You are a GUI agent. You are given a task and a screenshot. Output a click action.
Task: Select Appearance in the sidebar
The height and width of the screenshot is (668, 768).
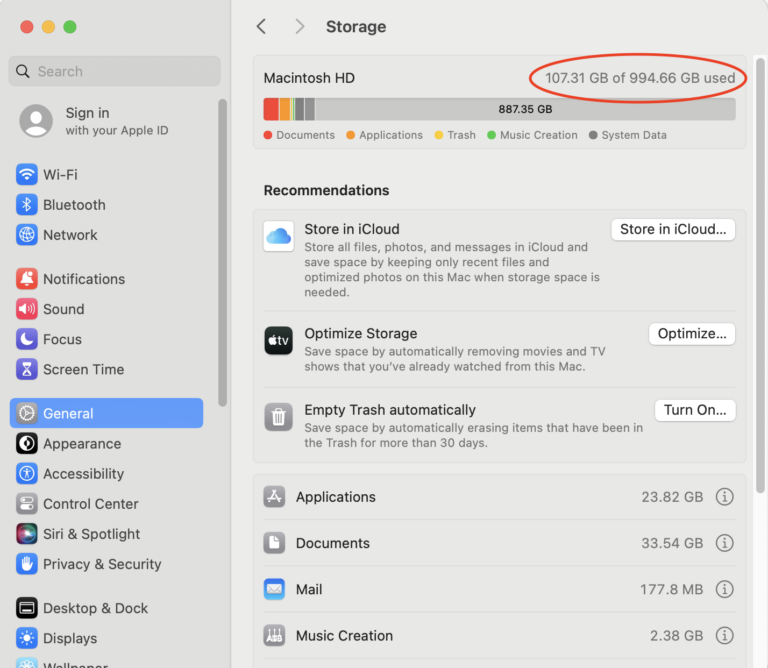click(81, 444)
